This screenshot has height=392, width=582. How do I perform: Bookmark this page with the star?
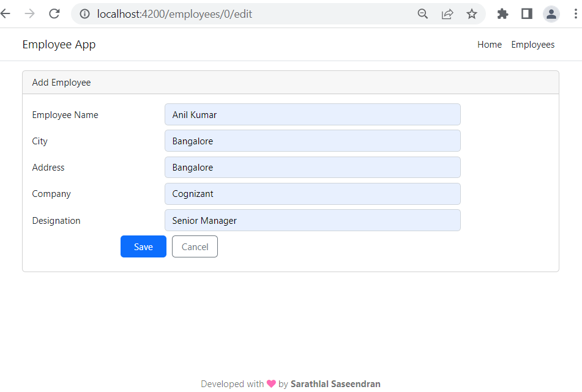pos(471,14)
